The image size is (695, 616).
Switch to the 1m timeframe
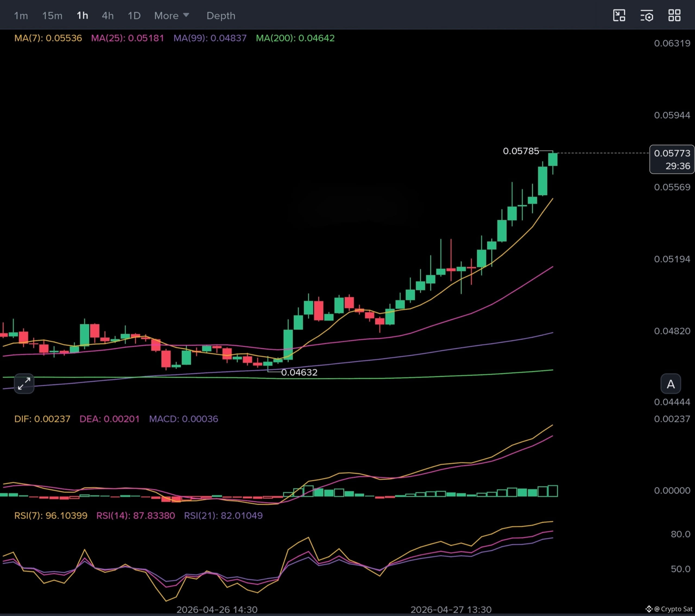pyautogui.click(x=21, y=16)
